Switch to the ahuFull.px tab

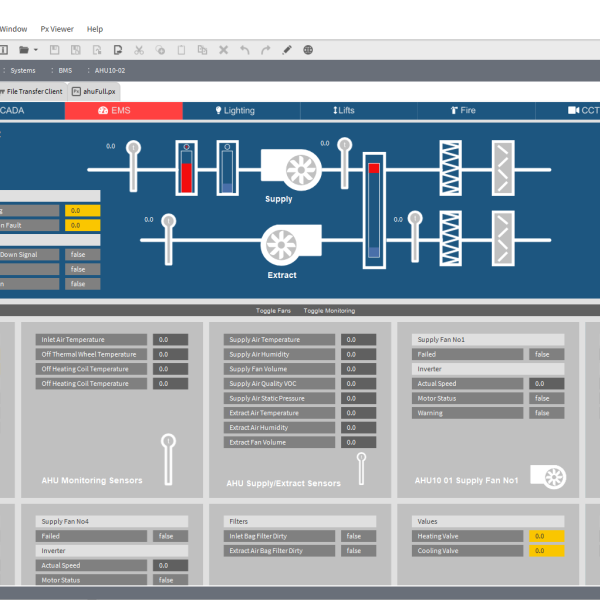click(100, 91)
